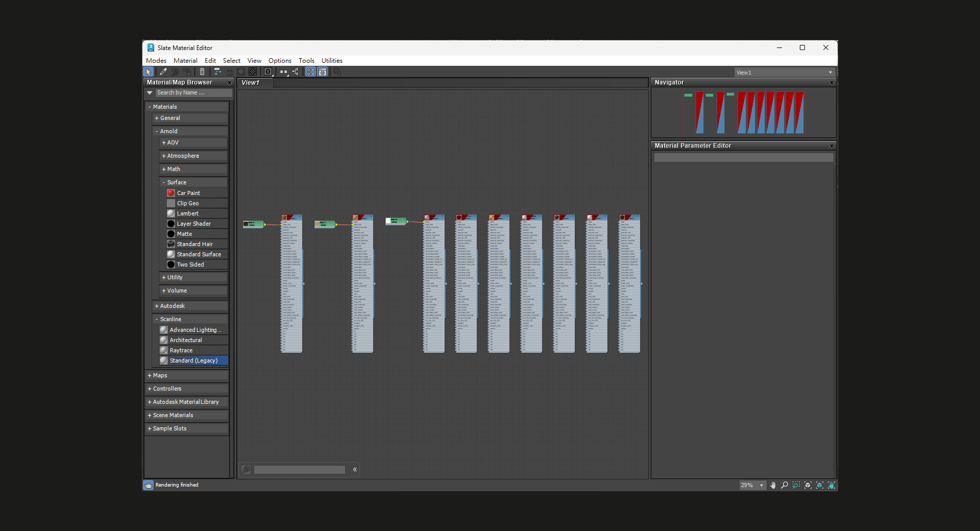980x531 pixels.
Task: Select the Standard Hair material
Action: tap(197, 244)
